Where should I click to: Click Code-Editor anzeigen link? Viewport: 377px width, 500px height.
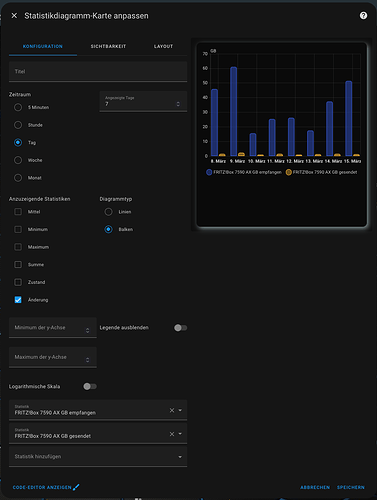point(42,487)
